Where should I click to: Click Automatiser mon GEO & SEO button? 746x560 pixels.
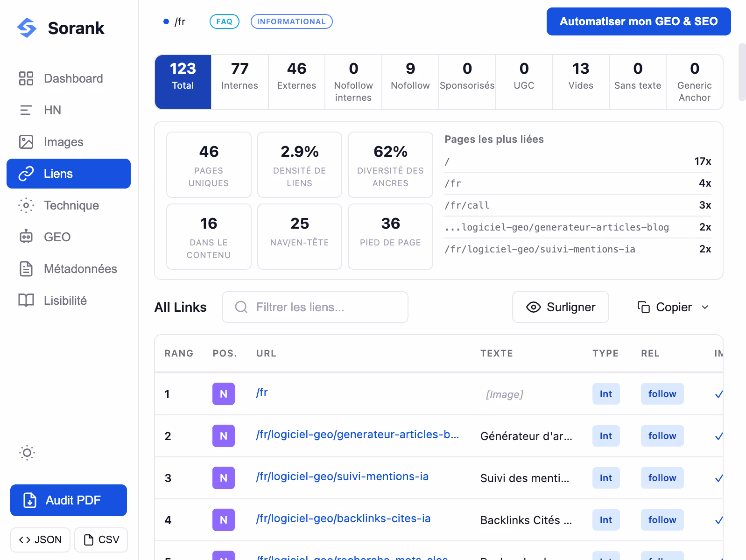pos(639,21)
